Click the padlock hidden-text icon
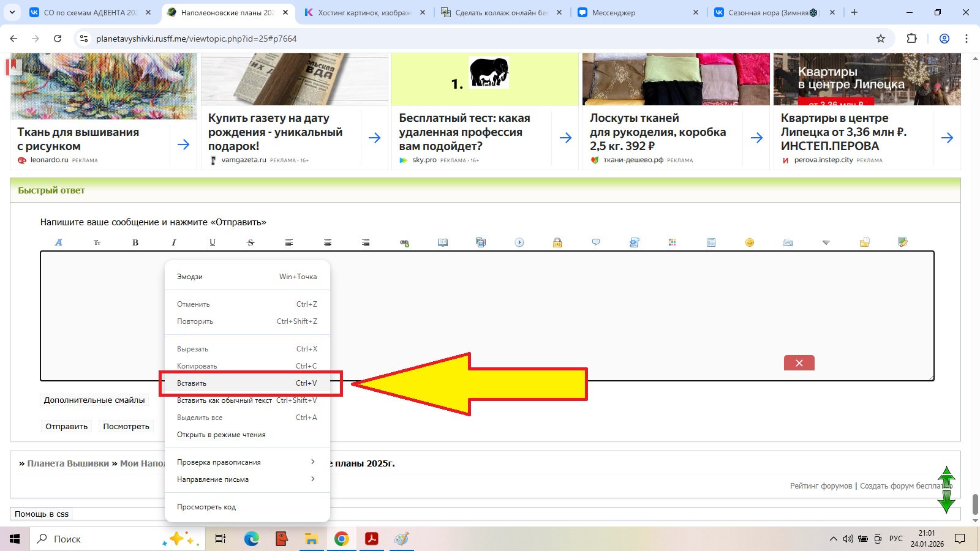 pos(557,242)
